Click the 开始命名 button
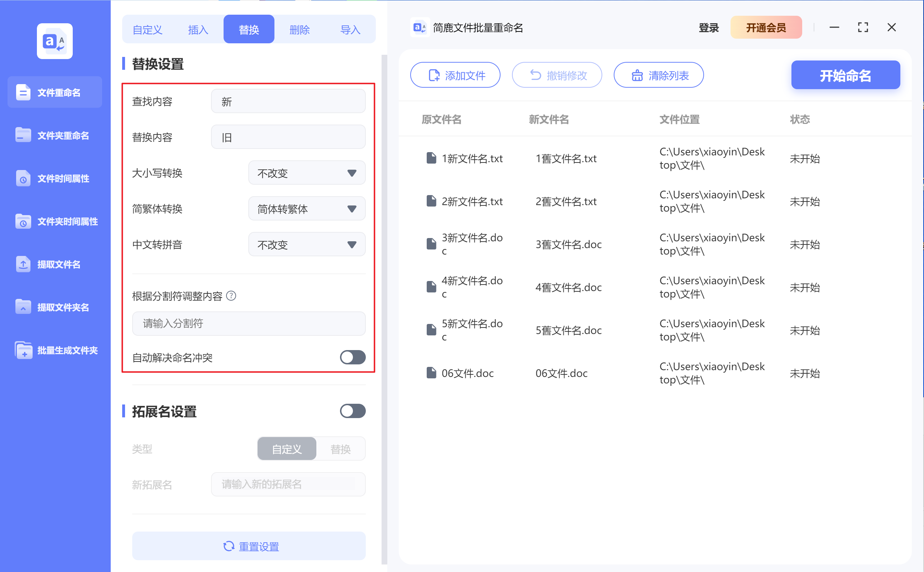This screenshot has height=572, width=924. pos(845,75)
